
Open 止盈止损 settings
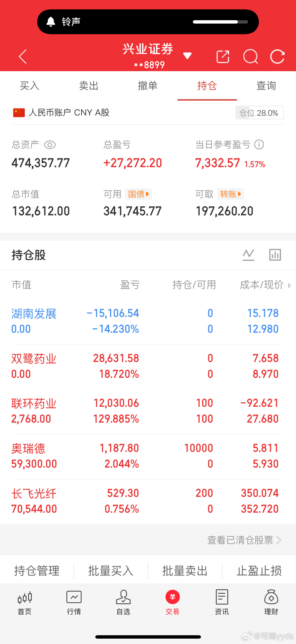point(259,571)
